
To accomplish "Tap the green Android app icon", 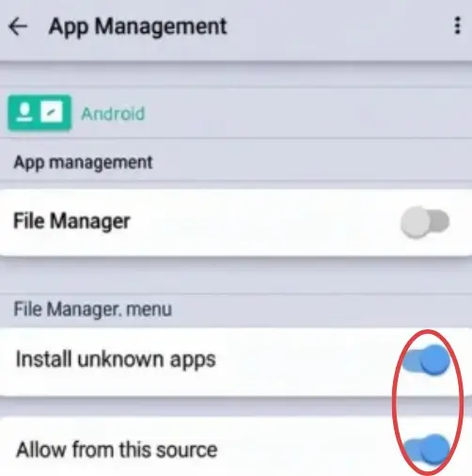I will 39,112.
